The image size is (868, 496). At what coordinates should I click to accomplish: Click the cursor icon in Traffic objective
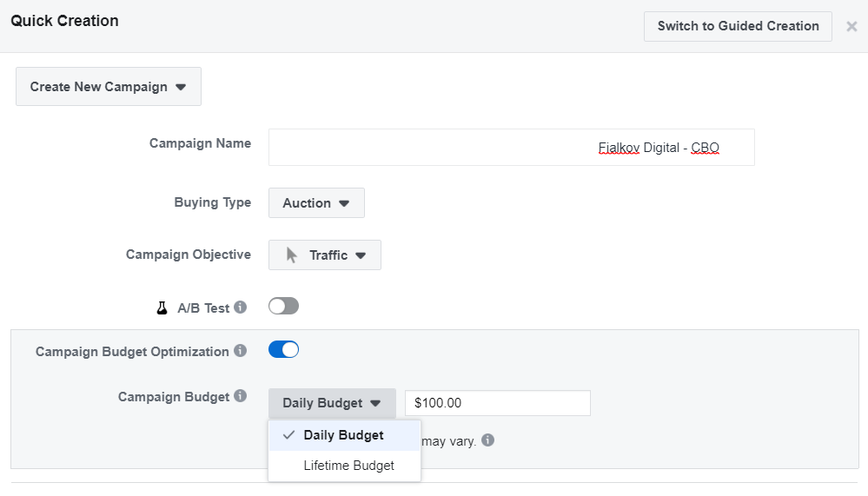pos(292,255)
